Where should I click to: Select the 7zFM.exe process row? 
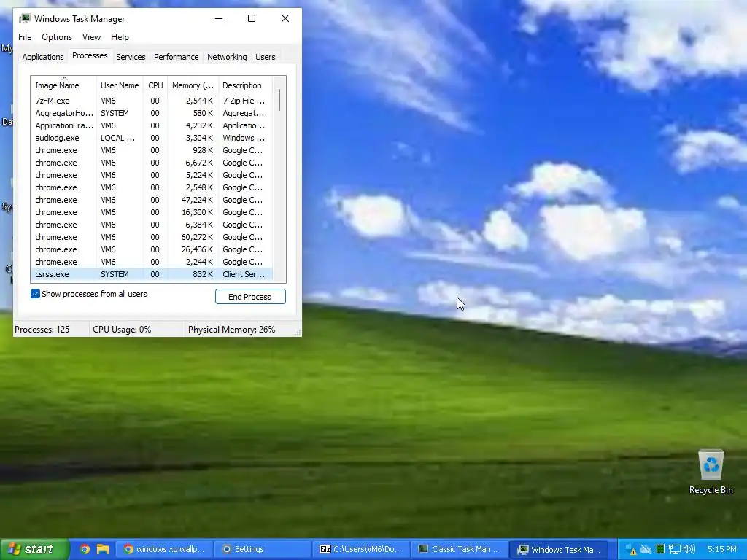pos(152,101)
